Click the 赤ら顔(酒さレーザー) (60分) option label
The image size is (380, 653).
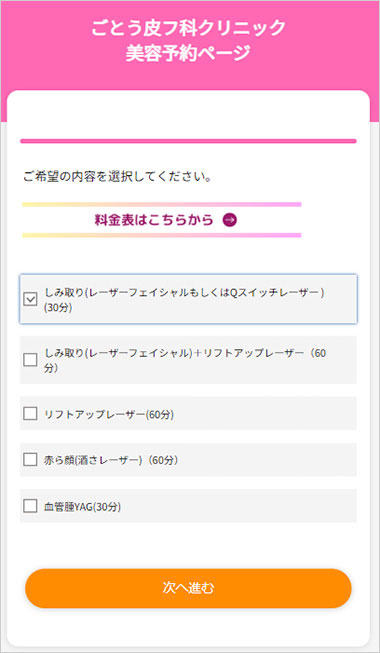pyautogui.click(x=111, y=461)
